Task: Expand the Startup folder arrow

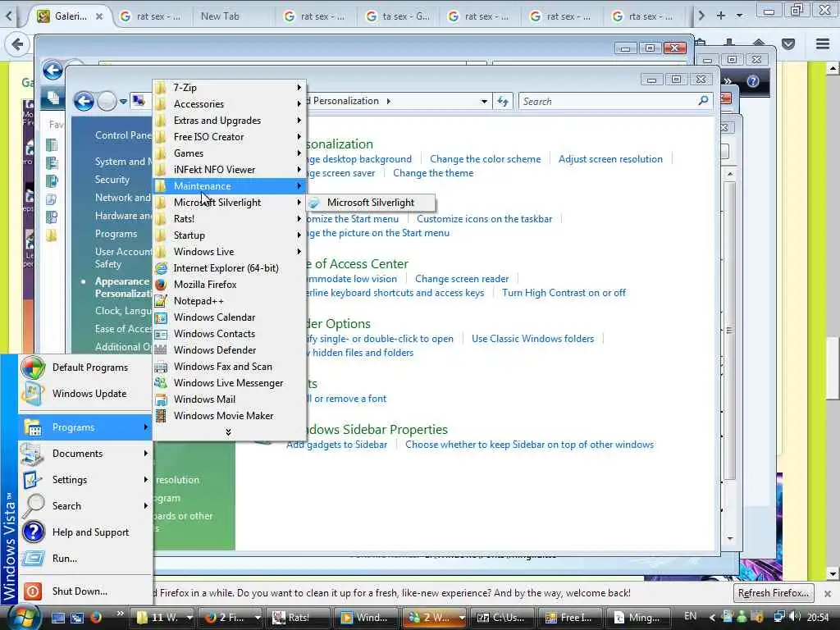Action: tap(299, 235)
